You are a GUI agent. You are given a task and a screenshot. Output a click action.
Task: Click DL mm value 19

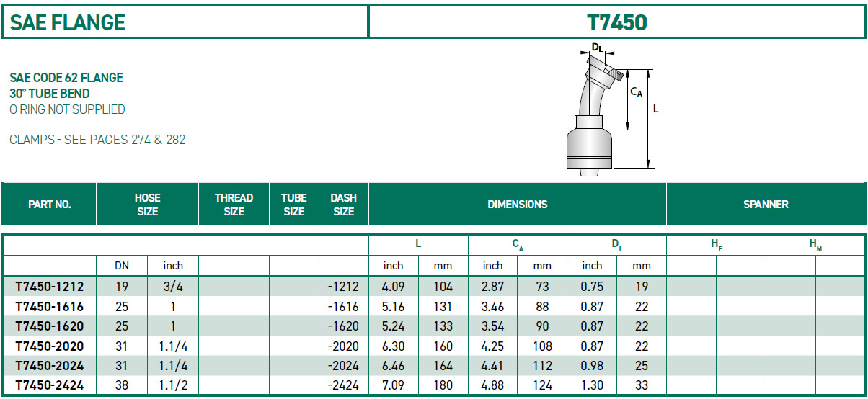pos(642,286)
